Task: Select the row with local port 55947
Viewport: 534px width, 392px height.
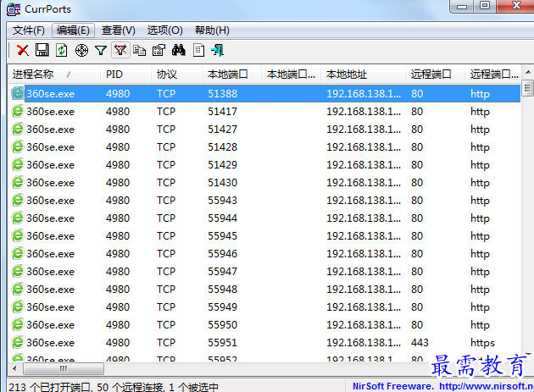Action: [264, 271]
